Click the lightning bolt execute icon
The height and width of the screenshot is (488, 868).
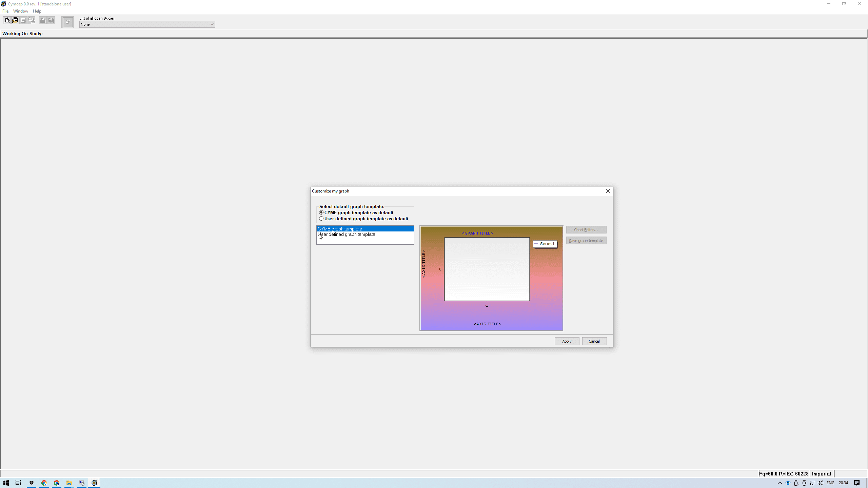tap(68, 22)
